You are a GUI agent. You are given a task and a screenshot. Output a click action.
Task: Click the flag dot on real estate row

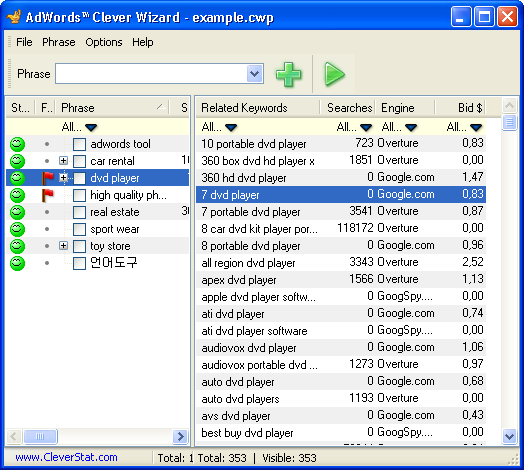pos(47,212)
